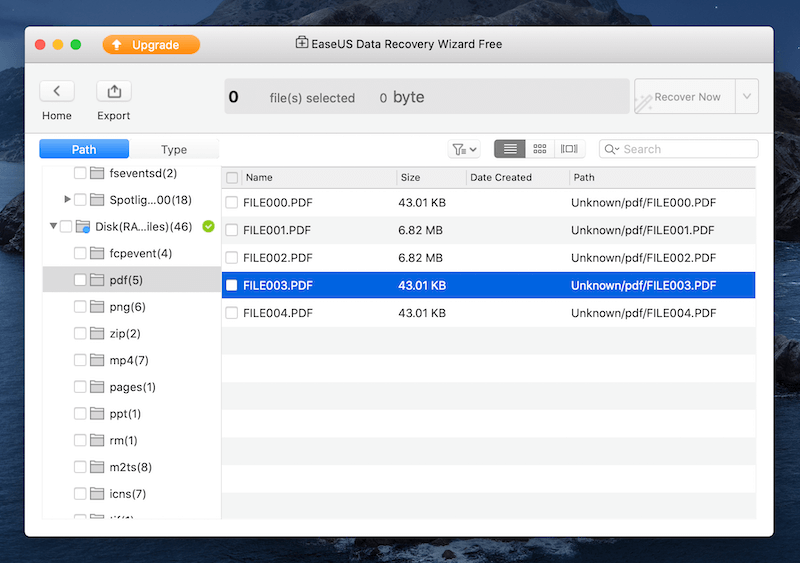
Task: Select FILE000.PDF file name
Action: coord(278,203)
